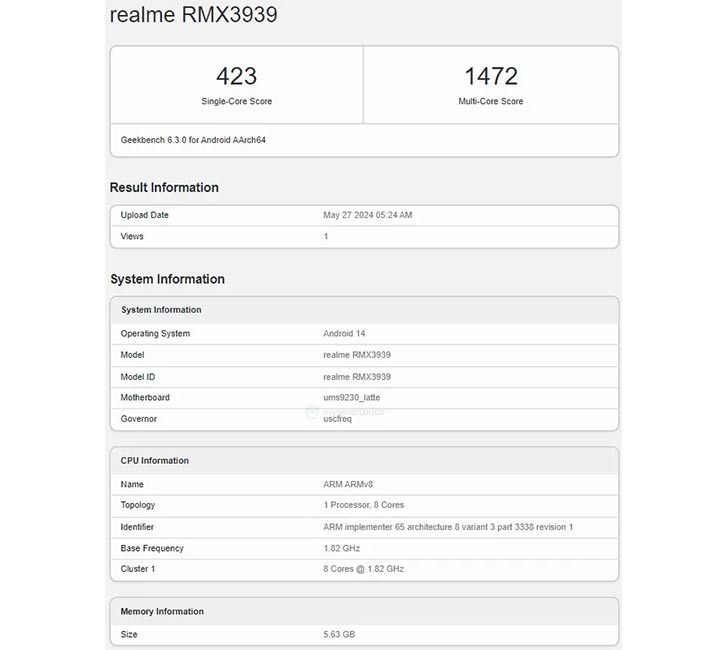The image size is (728, 650).
Task: Click the Multi-Core Score label
Action: pos(491,101)
